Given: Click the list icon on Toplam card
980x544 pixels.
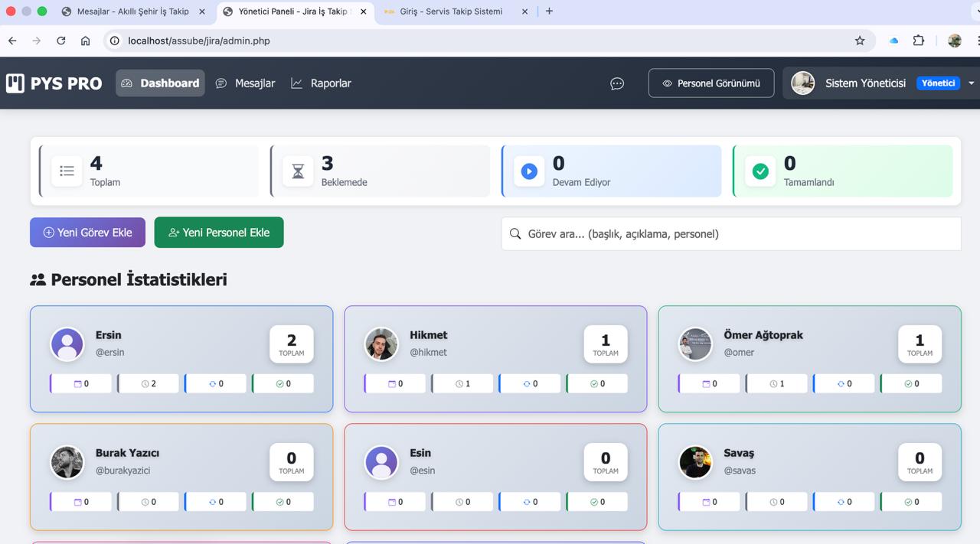Looking at the screenshot, I should pos(67,171).
